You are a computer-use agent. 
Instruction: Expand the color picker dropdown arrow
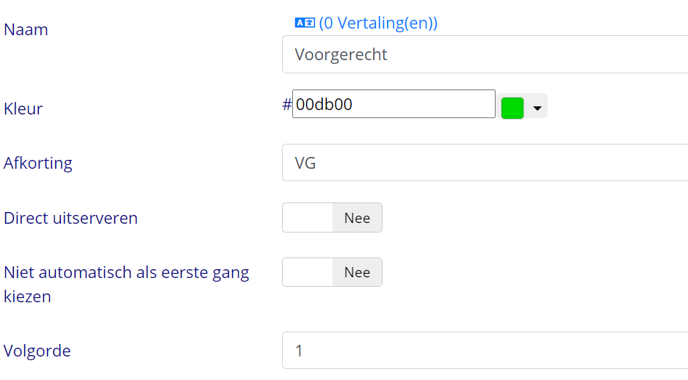(537, 108)
